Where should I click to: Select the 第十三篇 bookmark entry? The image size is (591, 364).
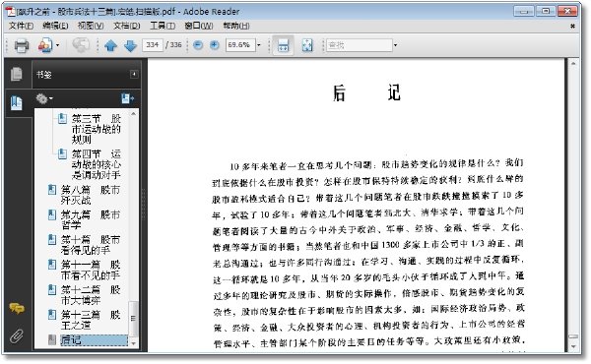91,319
